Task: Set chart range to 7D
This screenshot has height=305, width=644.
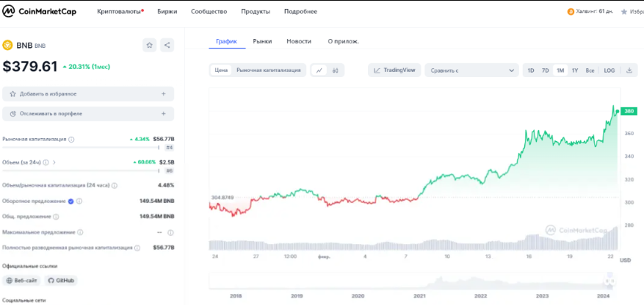Action: click(x=545, y=71)
